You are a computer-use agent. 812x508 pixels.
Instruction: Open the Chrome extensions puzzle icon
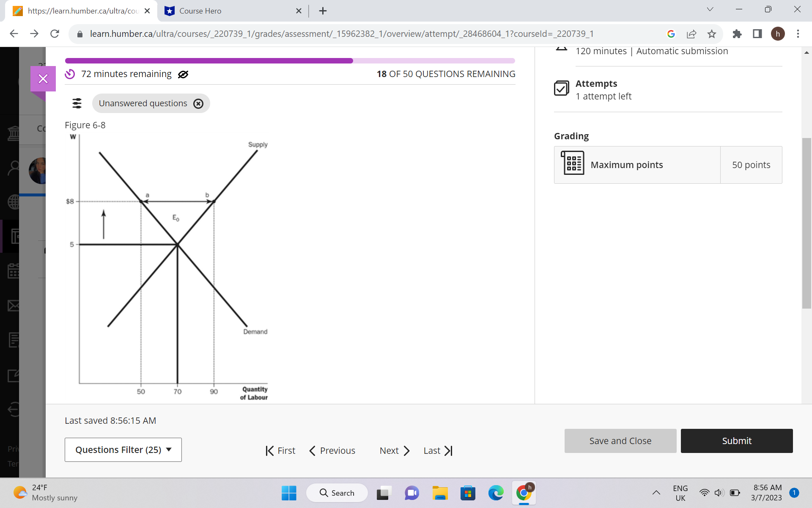pos(737,34)
